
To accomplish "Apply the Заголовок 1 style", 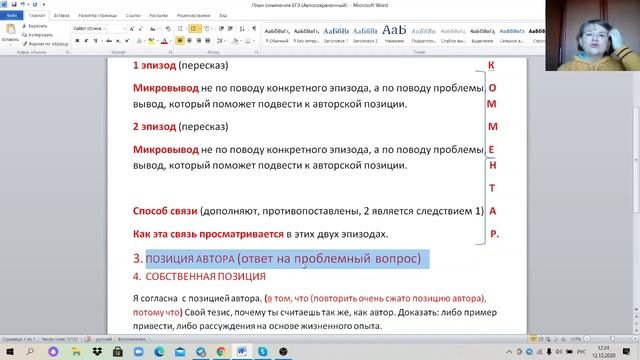I will 336,35.
